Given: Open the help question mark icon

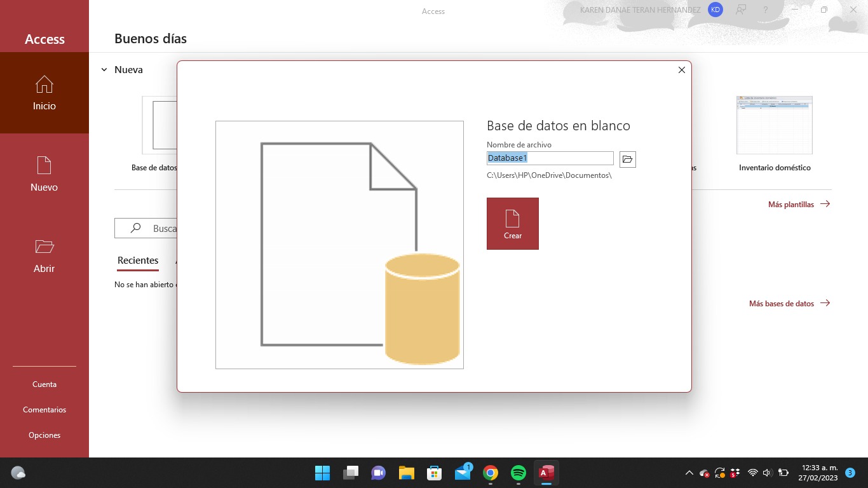Looking at the screenshot, I should point(766,10).
